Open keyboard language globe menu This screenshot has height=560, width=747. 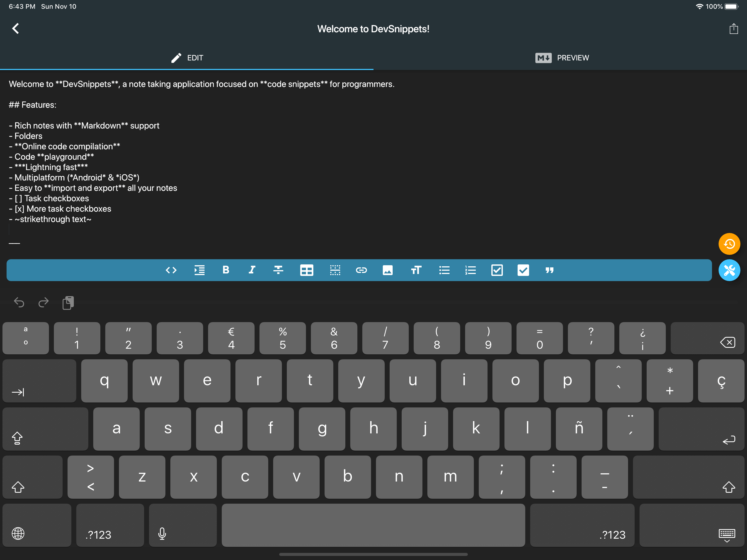pos(18,534)
